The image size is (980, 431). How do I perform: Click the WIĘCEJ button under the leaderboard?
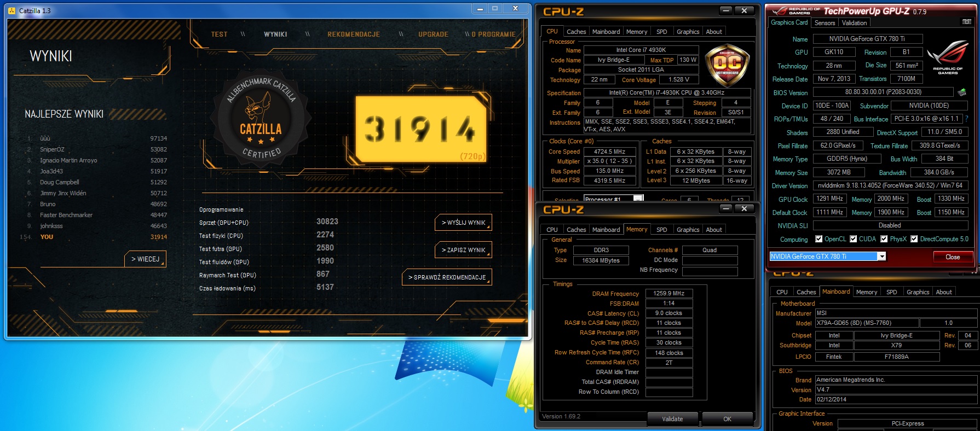coord(145,259)
